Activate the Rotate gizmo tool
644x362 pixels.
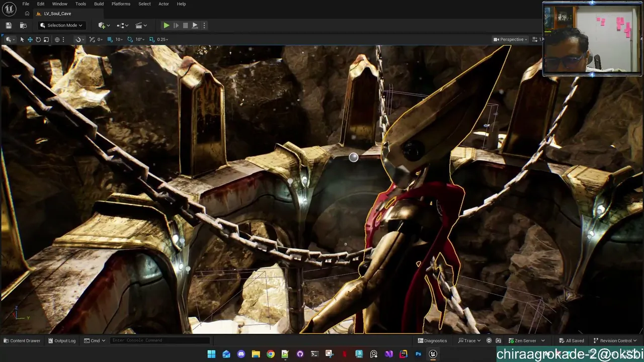tap(38, 39)
